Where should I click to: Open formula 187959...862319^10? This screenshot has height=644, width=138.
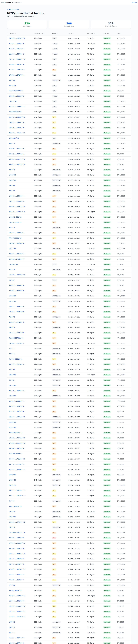click(17, 38)
